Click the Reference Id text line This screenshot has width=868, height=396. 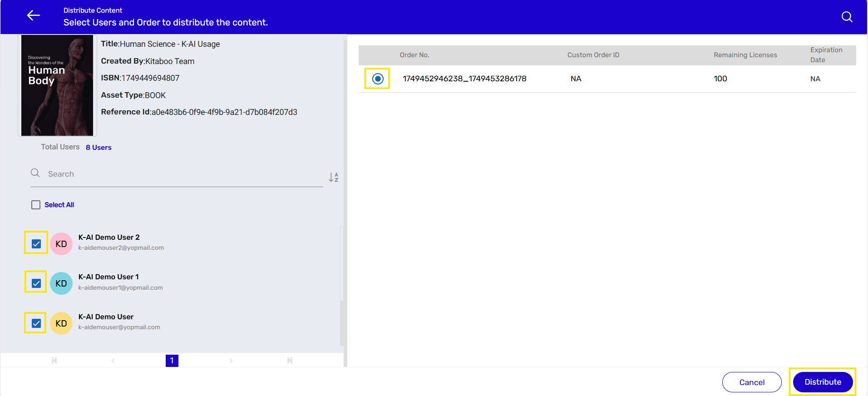(199, 112)
